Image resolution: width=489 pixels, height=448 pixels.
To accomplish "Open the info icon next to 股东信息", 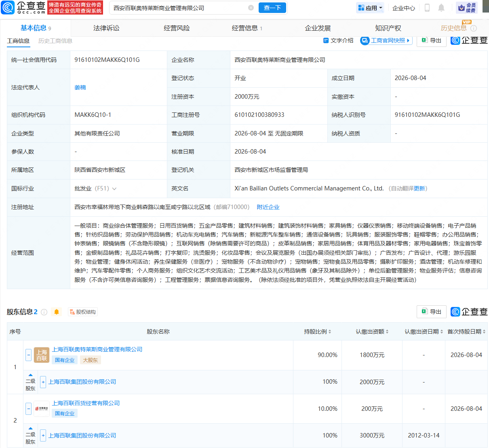I will click(44, 312).
